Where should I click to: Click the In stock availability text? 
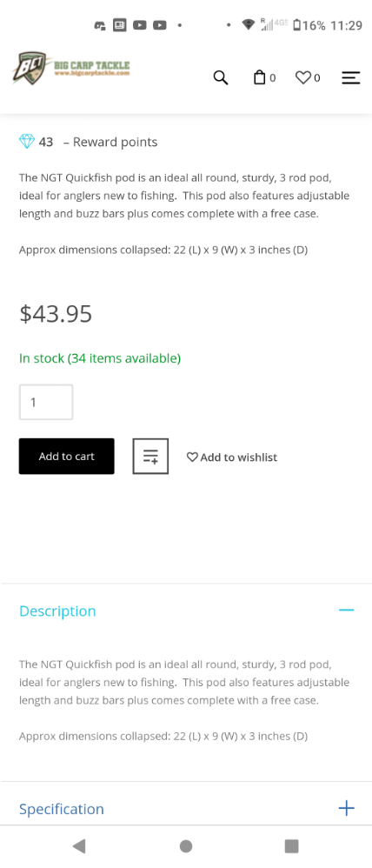[100, 358]
